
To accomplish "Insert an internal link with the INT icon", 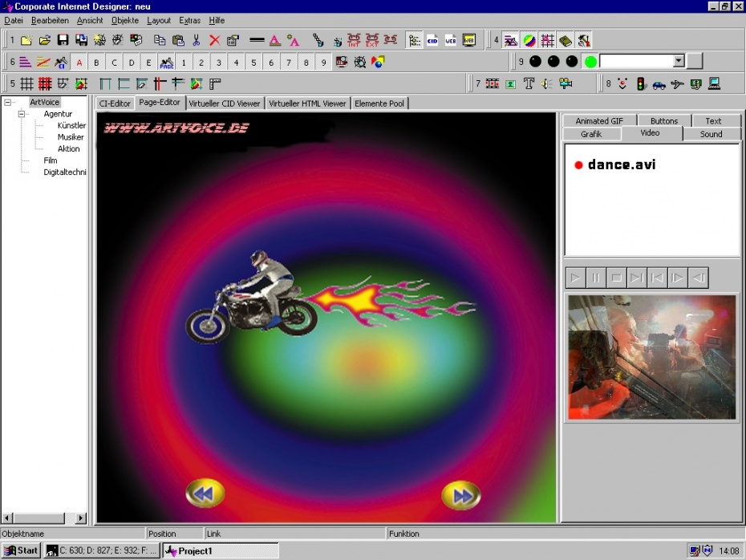I will [x=354, y=40].
